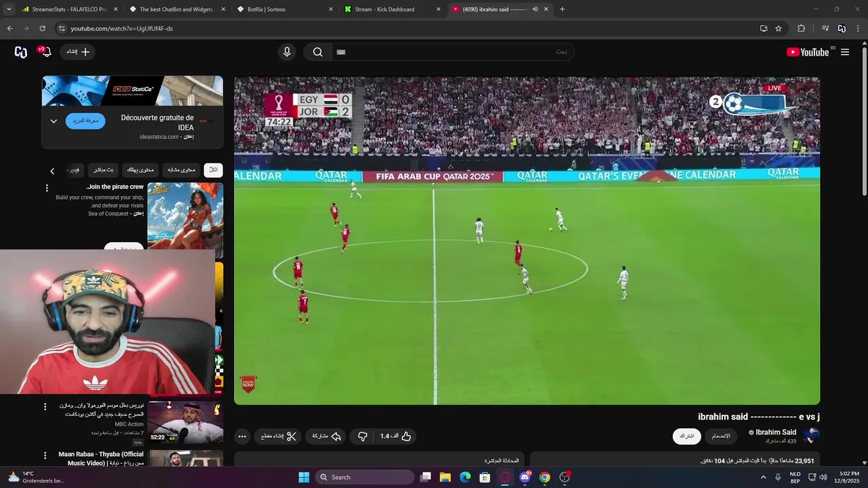Open the media control icon in the toolbar

(825, 28)
